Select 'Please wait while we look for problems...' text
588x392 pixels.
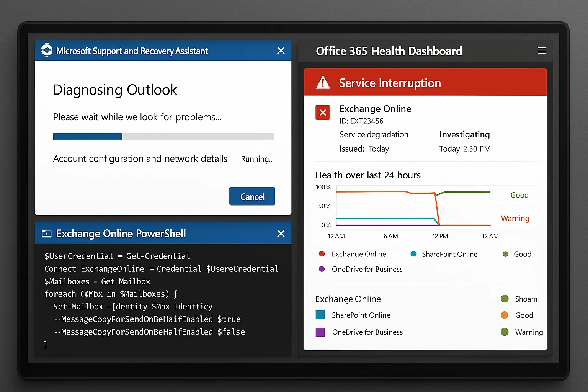[137, 117]
